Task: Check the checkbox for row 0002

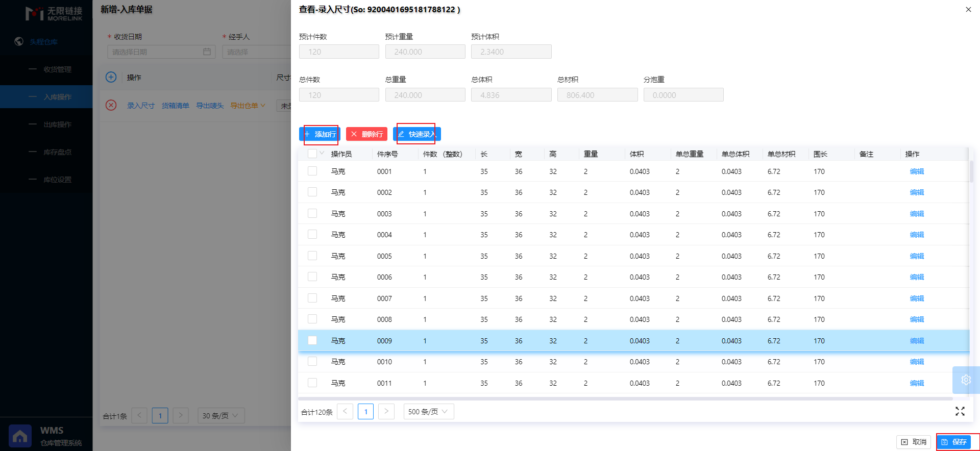Action: tap(312, 192)
